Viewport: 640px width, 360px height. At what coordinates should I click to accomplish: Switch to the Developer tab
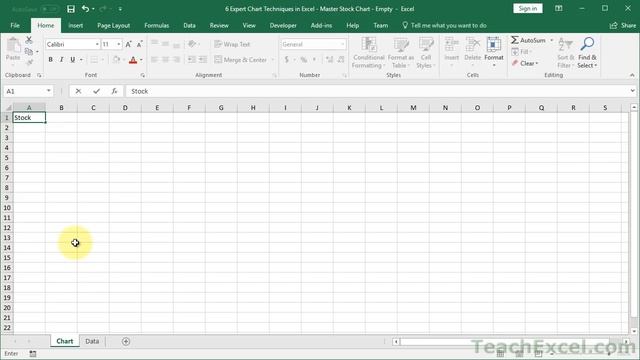[283, 25]
